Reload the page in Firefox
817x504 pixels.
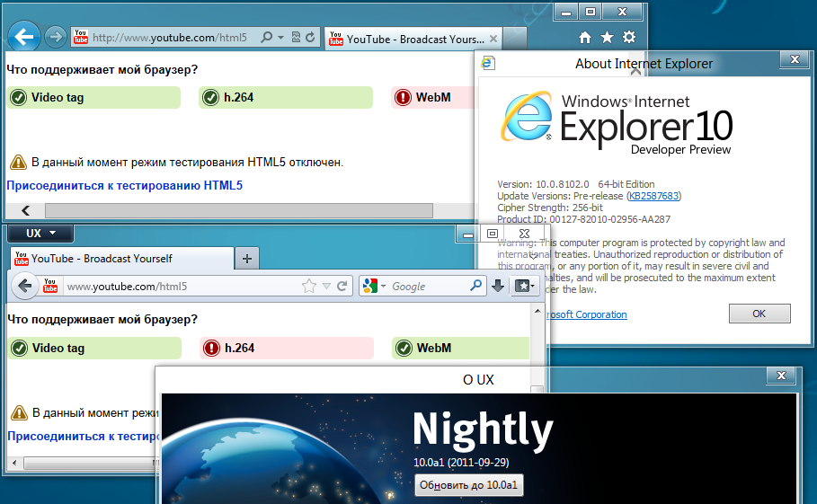click(342, 286)
